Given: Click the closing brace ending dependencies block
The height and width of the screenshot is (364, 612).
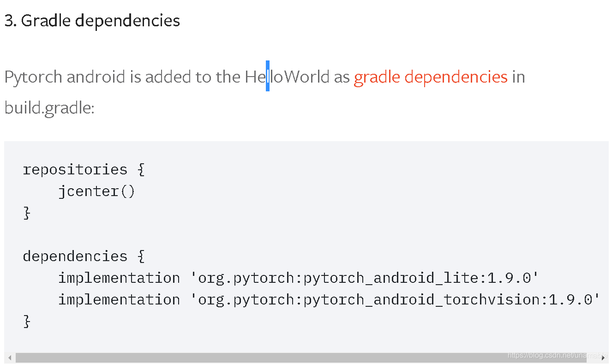Looking at the screenshot, I should point(26,321).
